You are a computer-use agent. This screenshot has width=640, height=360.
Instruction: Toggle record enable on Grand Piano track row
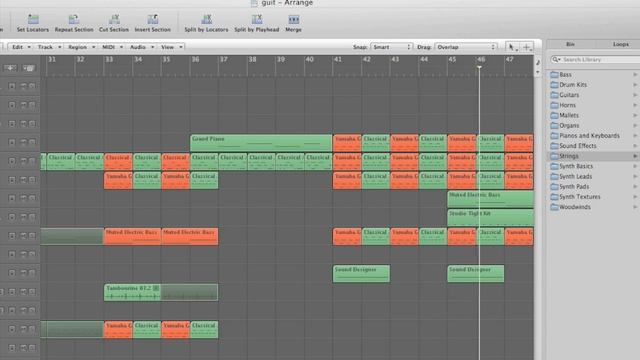click(x=12, y=142)
